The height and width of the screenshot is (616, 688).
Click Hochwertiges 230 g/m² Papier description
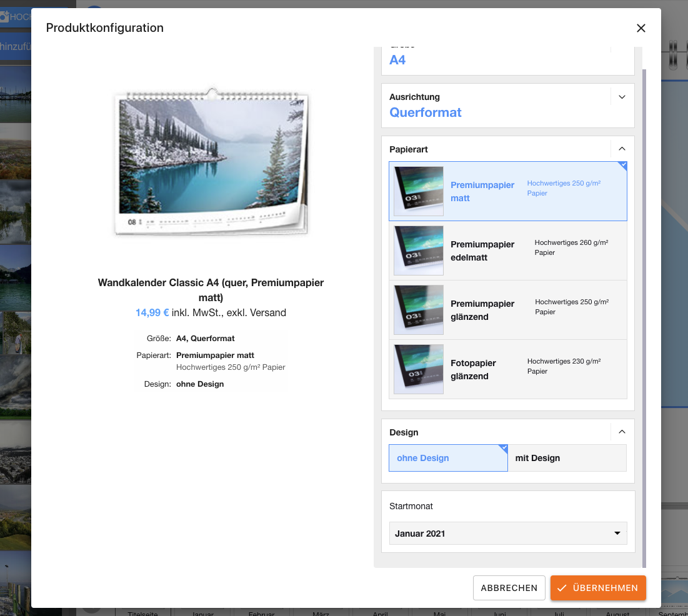[564, 366]
